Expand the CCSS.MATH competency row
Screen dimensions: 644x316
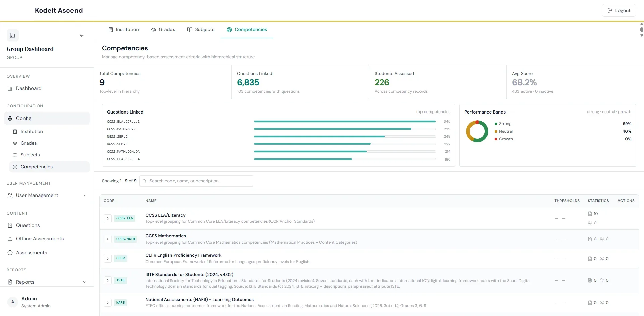point(108,239)
